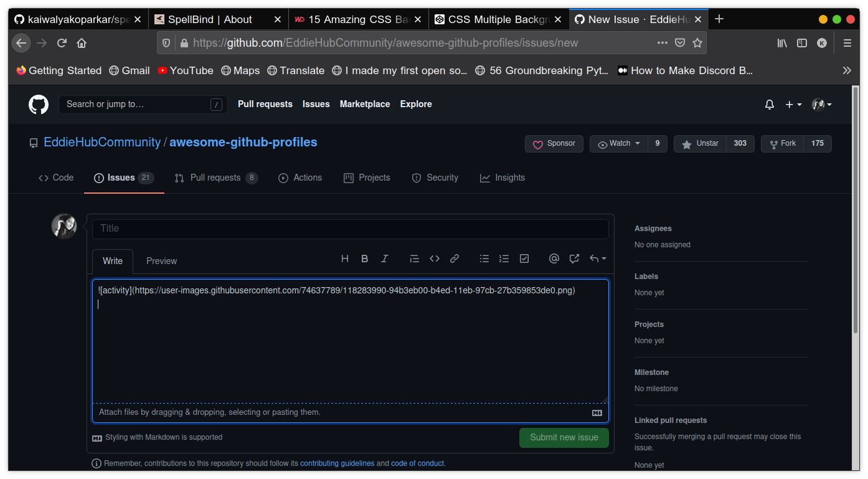
Task: Apply bold formatting in editor
Action: [365, 258]
